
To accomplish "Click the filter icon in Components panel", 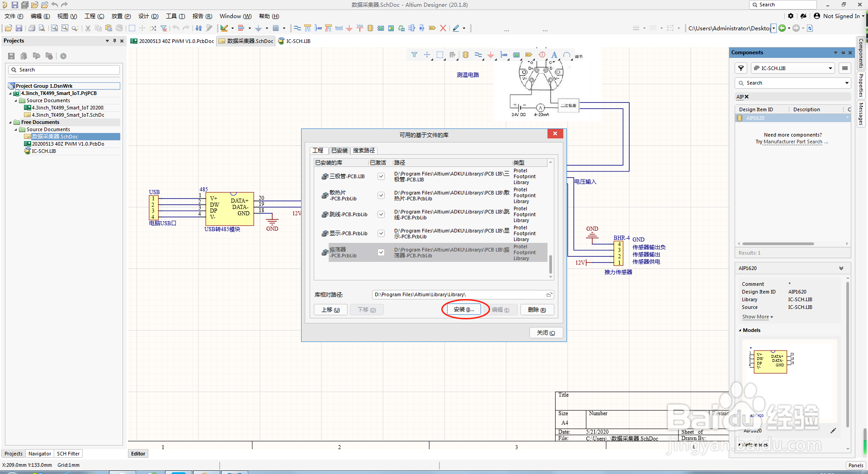I will (741, 68).
